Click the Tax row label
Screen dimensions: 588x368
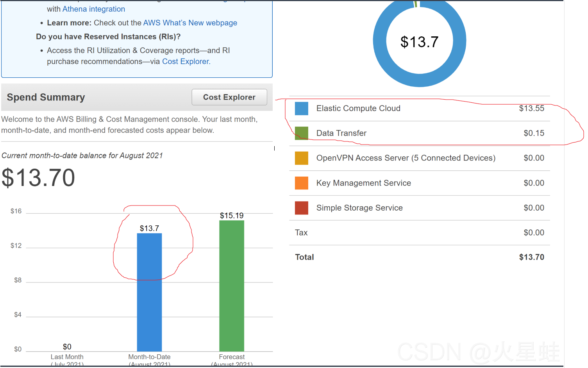coord(301,232)
